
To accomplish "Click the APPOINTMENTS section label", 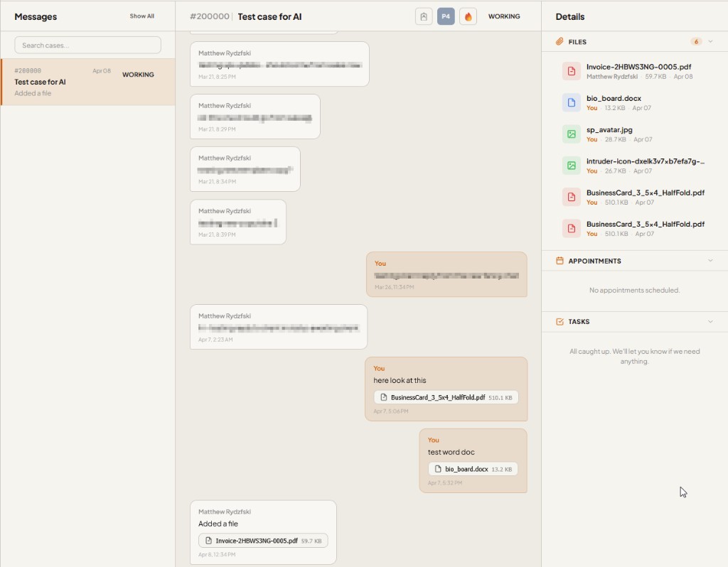I will click(594, 261).
